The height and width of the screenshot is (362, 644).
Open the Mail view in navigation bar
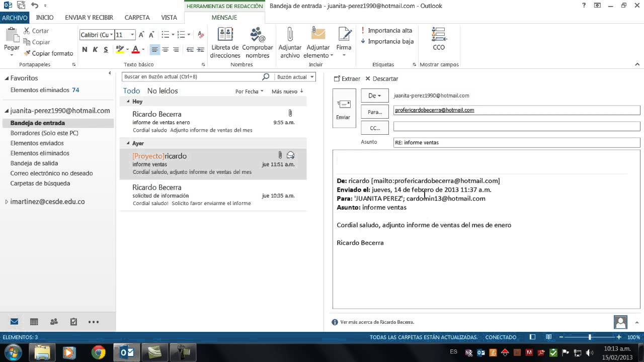pyautogui.click(x=14, y=322)
